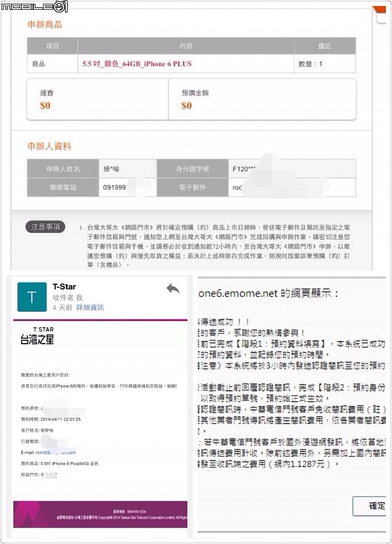
Task: Click the 申辦人資料 section heading
Action: pos(50,147)
